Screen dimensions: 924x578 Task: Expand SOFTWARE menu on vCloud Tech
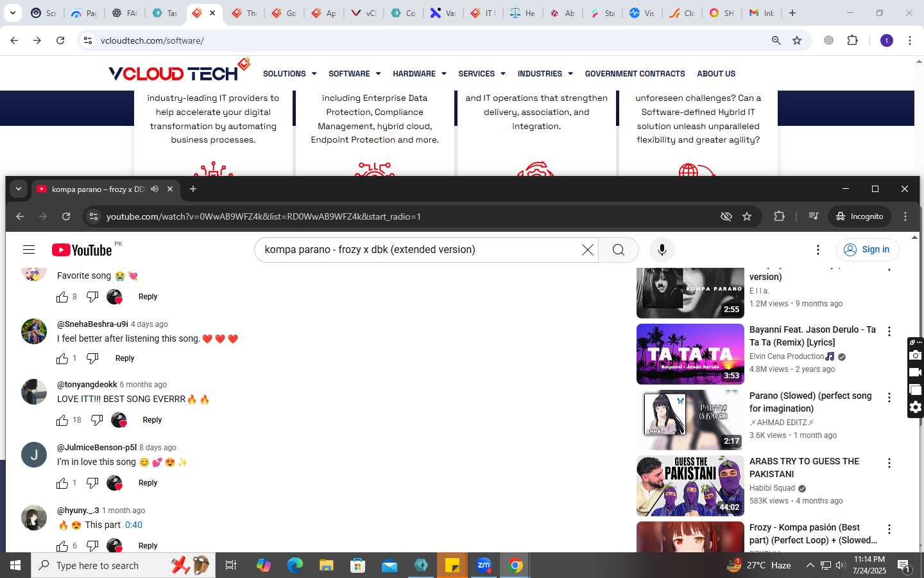click(x=354, y=74)
